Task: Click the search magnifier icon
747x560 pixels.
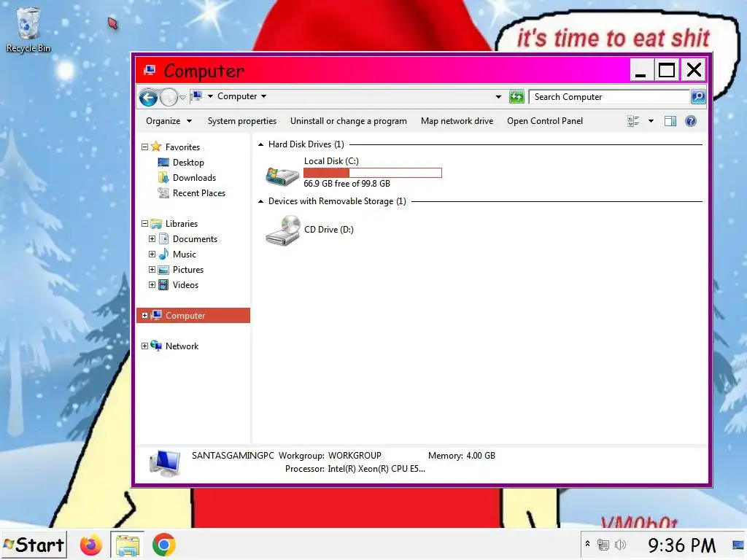Action: pos(698,97)
